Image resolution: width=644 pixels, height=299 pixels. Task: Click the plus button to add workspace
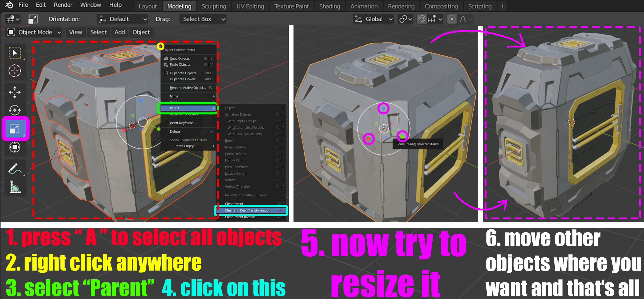tap(503, 6)
